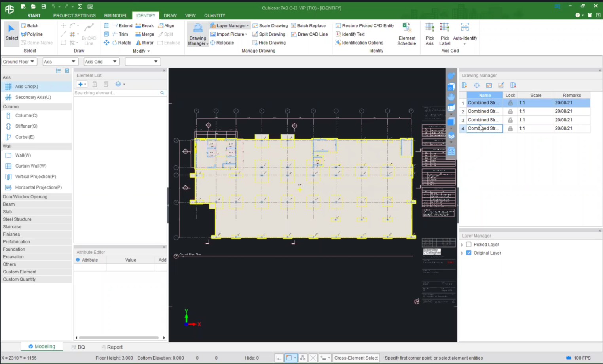The image size is (603, 364).
Task: Expand the Original Layer tree node
Action: tap(462, 253)
